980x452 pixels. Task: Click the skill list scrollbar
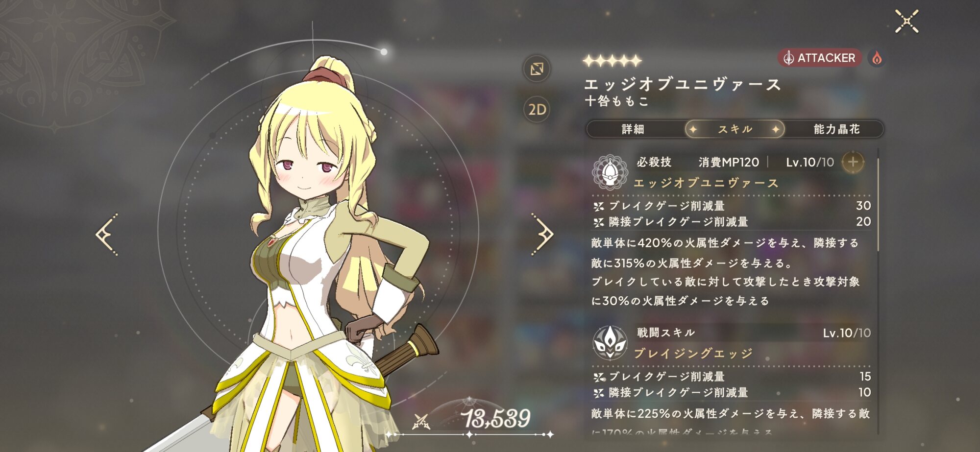coord(878,205)
